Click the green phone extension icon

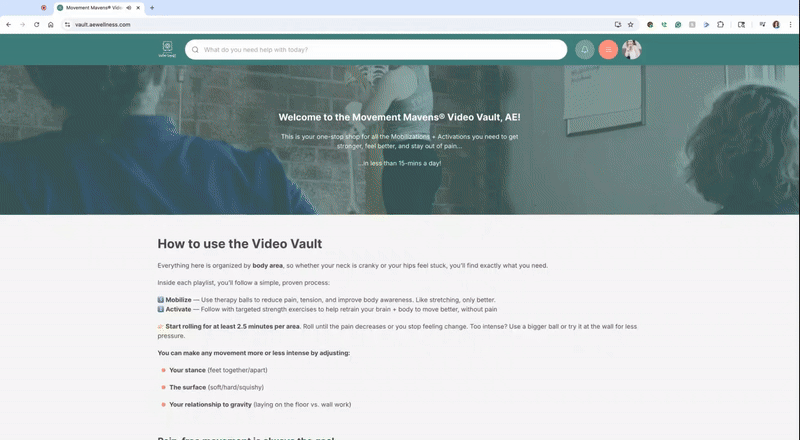[x=664, y=25]
